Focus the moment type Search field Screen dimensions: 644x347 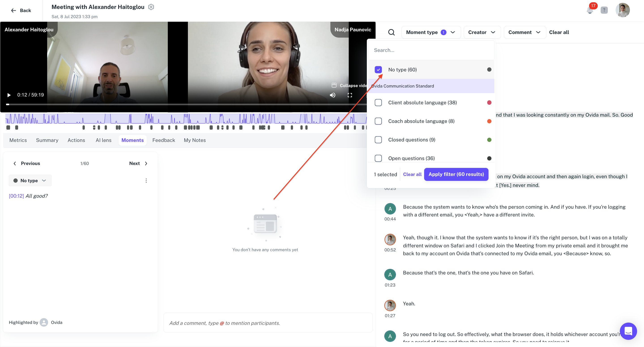pos(431,50)
